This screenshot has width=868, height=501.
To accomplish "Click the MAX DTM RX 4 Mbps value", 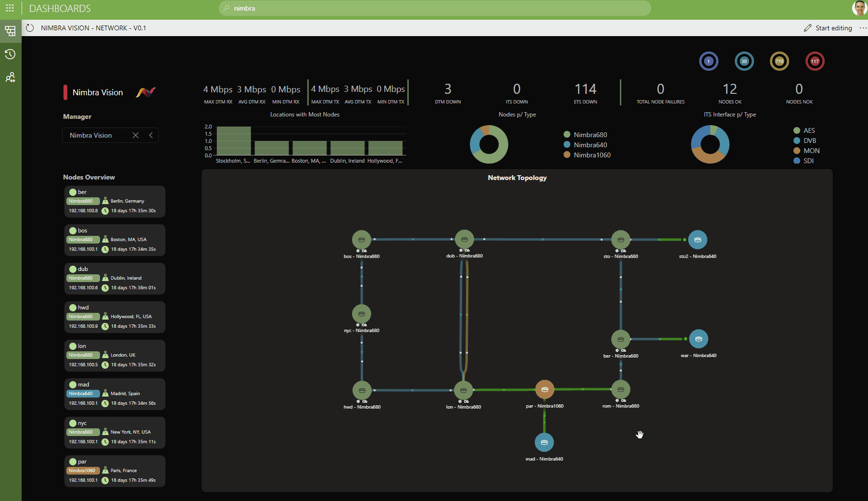I will (218, 90).
